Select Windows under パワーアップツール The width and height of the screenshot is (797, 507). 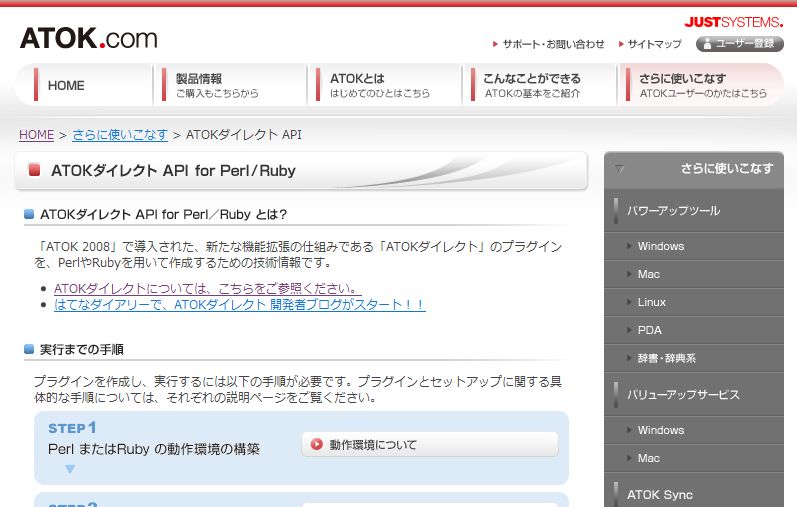pyautogui.click(x=694, y=246)
